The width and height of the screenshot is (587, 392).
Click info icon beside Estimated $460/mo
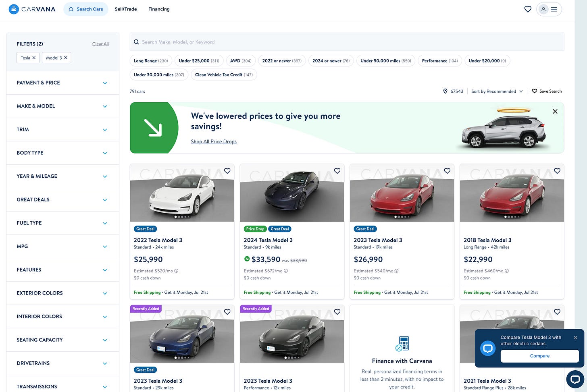[507, 271]
